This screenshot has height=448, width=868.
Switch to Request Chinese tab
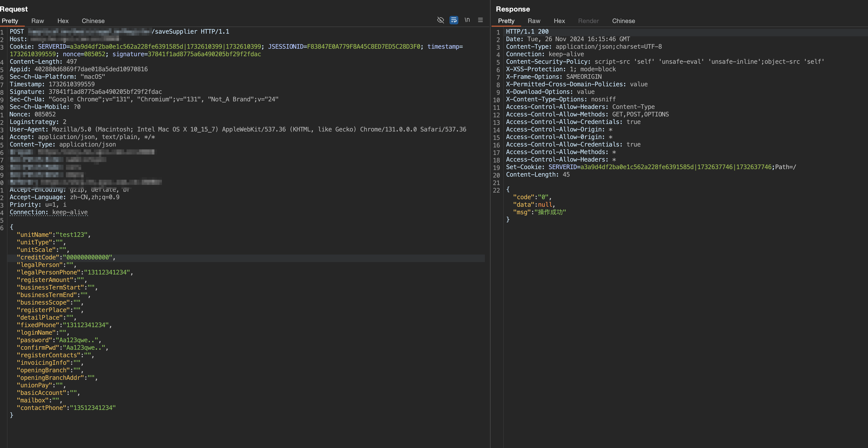[93, 21]
